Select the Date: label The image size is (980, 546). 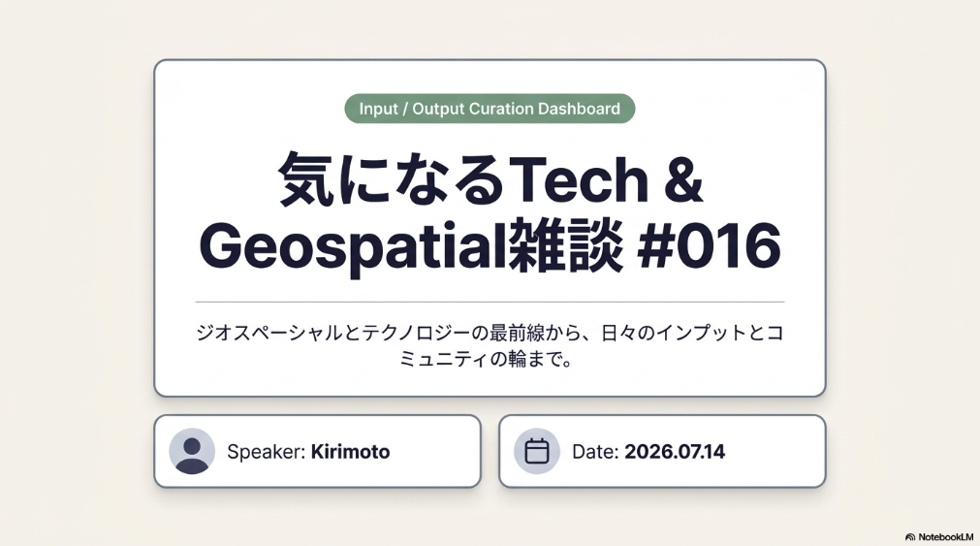[x=595, y=452]
